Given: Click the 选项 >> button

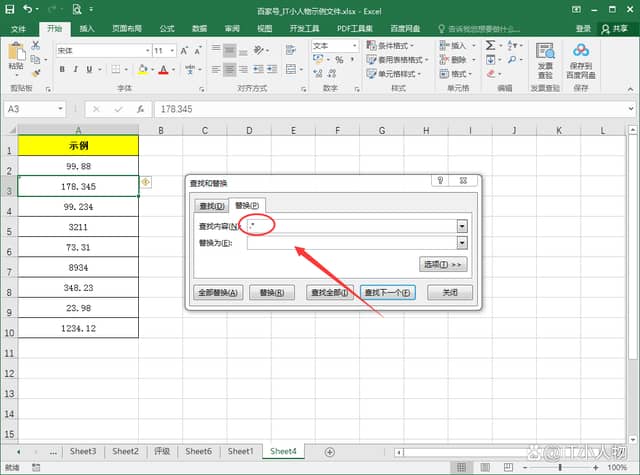Looking at the screenshot, I should tap(443, 264).
